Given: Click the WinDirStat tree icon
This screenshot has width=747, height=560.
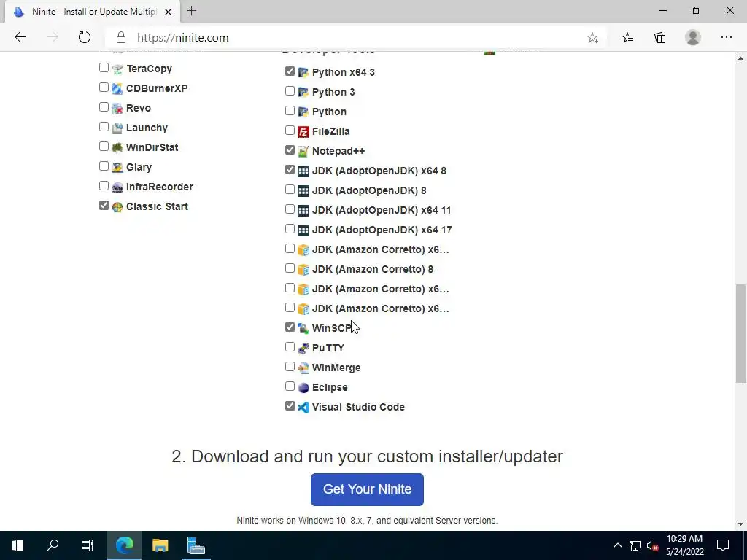Looking at the screenshot, I should 117,147.
